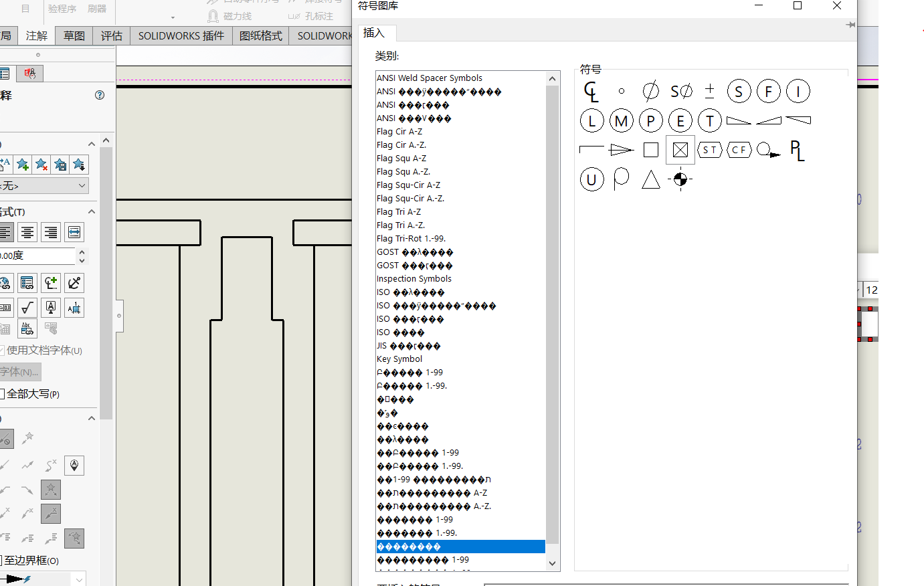Insert the Spherical Diameter symbol
Image resolution: width=924 pixels, height=586 pixels.
coord(681,91)
